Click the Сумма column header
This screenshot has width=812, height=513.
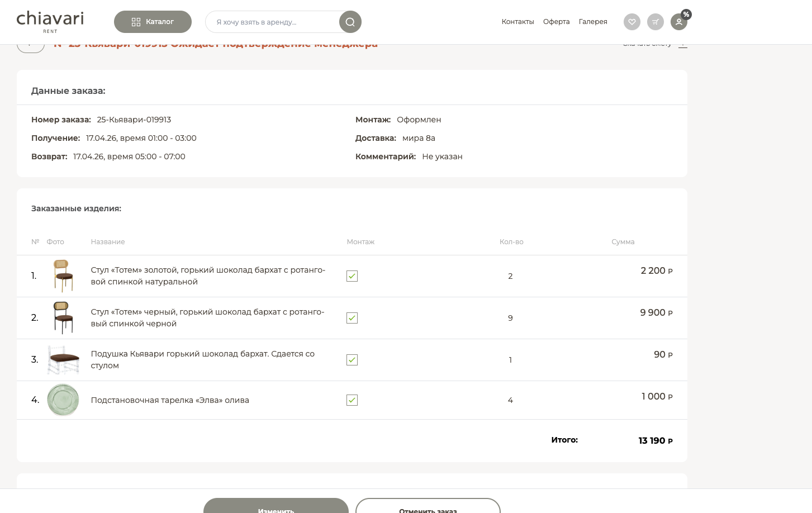(623, 242)
